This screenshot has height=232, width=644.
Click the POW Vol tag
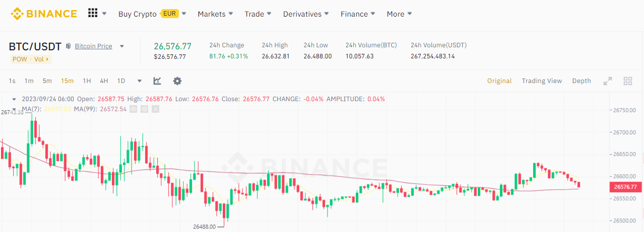pyautogui.click(x=31, y=59)
